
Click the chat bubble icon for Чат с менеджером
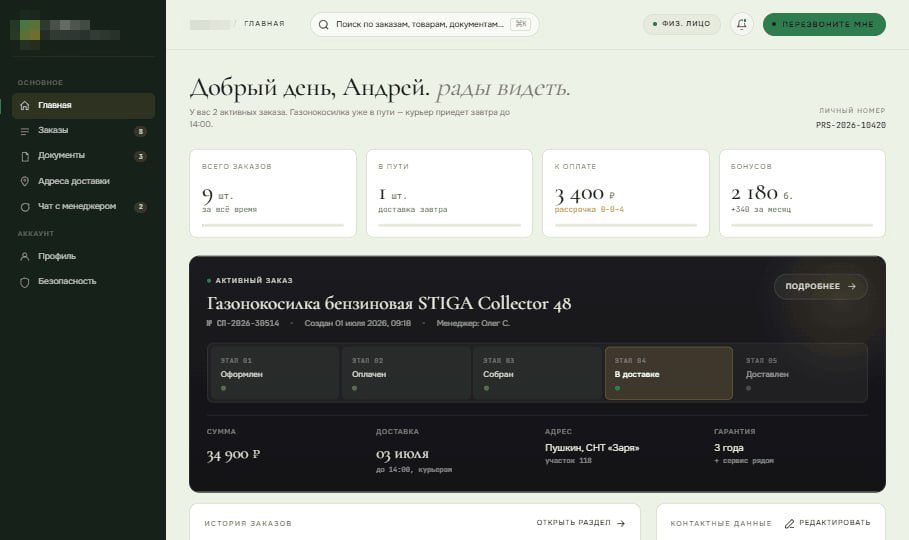click(x=24, y=207)
